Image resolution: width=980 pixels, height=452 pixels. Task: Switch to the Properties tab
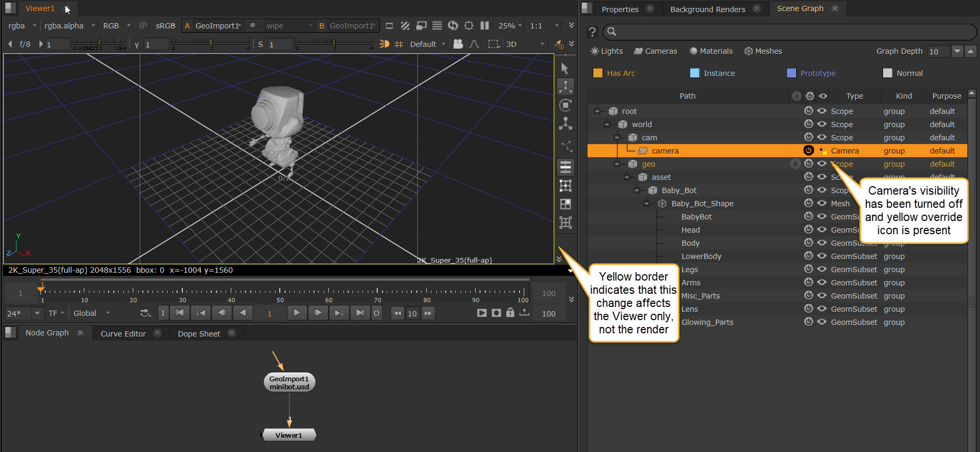620,9
